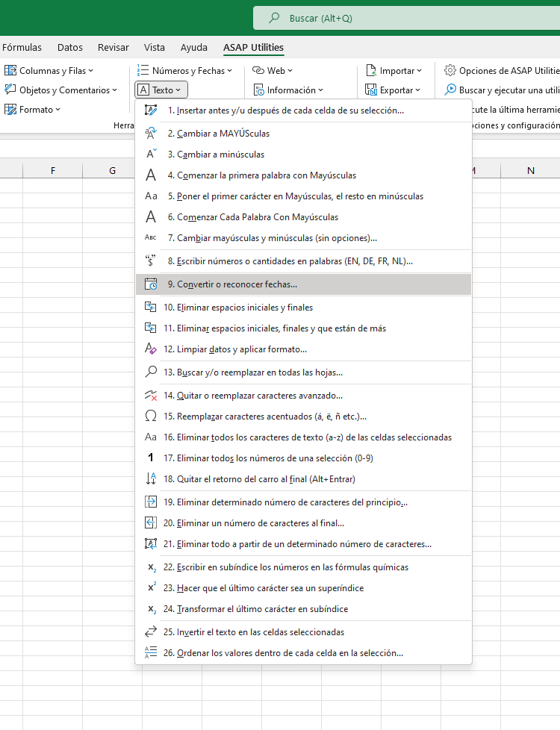Screen dimensions: 560x730
Task: Click the icon beside 'Limpiar datos y aplicar formato'
Action: click(x=151, y=349)
